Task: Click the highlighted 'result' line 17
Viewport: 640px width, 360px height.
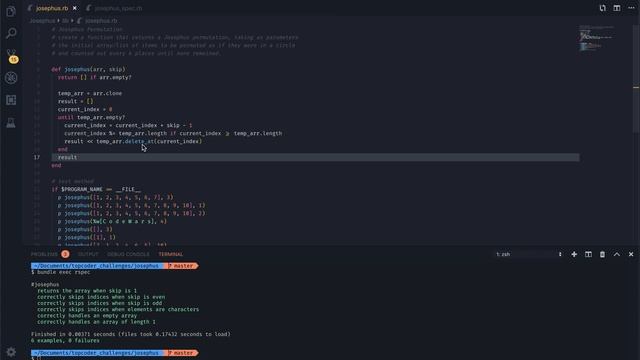Action: click(315, 157)
